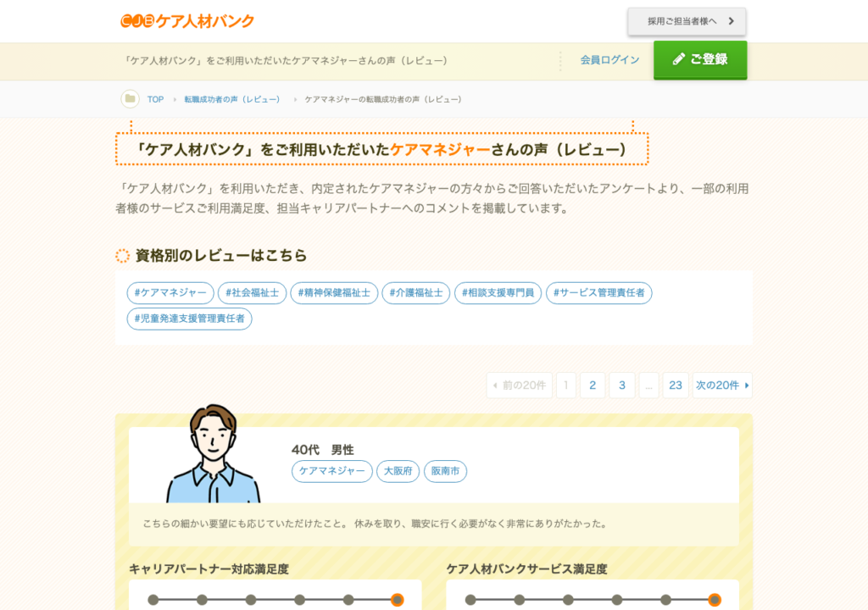This screenshot has height=610, width=868.
Task: Click the ケア人材バンクサービス満足度 label
Action: [527, 569]
